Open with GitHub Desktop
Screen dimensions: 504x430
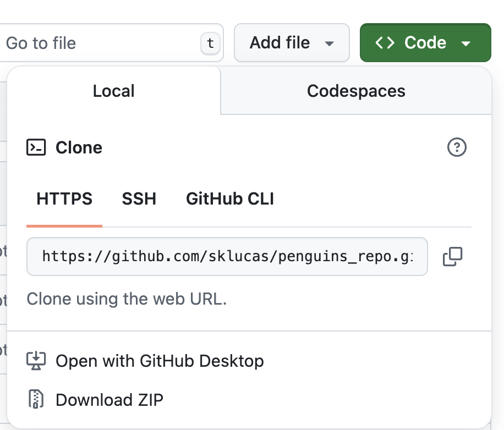point(145,361)
